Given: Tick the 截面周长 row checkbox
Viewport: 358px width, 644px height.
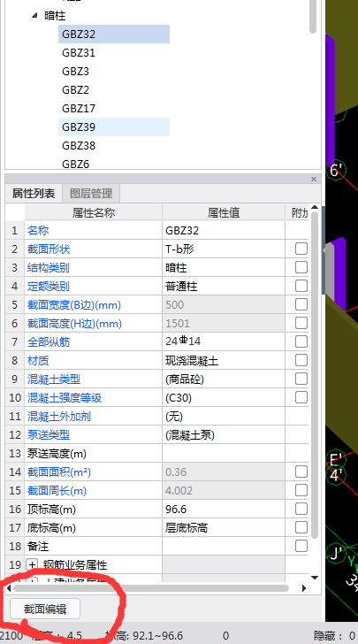Looking at the screenshot, I should point(301,490).
